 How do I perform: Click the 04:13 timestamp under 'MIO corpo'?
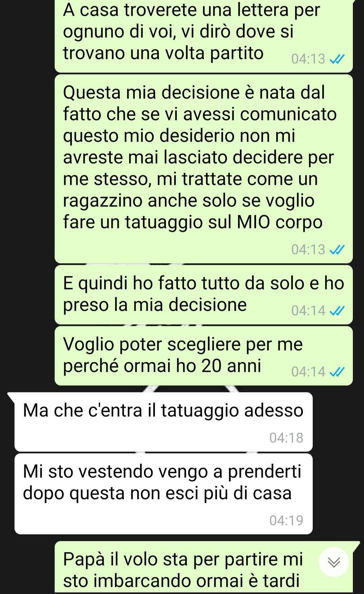(x=308, y=250)
